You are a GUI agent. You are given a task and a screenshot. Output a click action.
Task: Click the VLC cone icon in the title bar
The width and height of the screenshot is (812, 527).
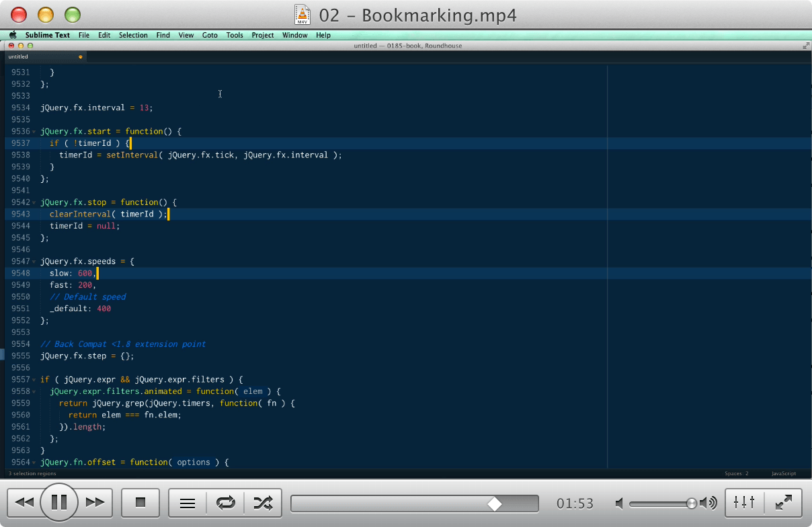(302, 14)
